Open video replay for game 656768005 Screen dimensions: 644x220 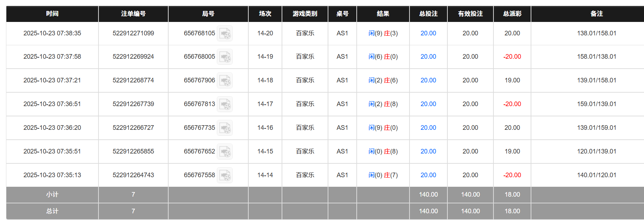tap(225, 57)
